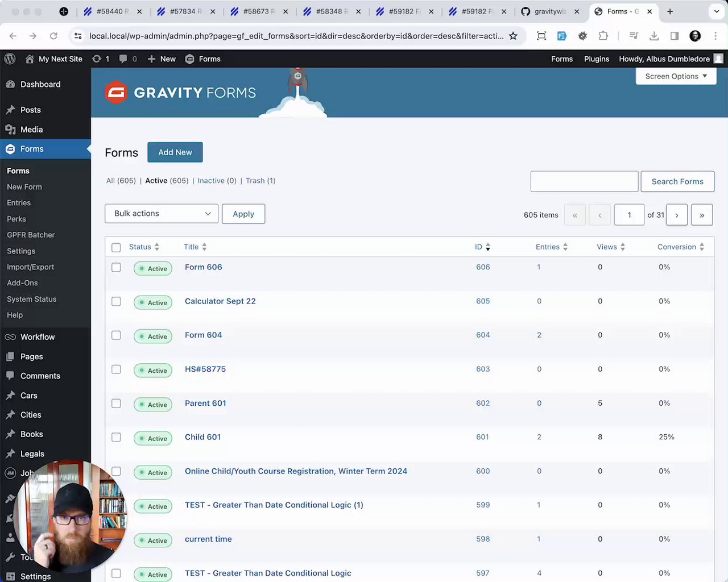The height and width of the screenshot is (582, 728).
Task: Open Chrome profile avatar
Action: click(x=695, y=36)
